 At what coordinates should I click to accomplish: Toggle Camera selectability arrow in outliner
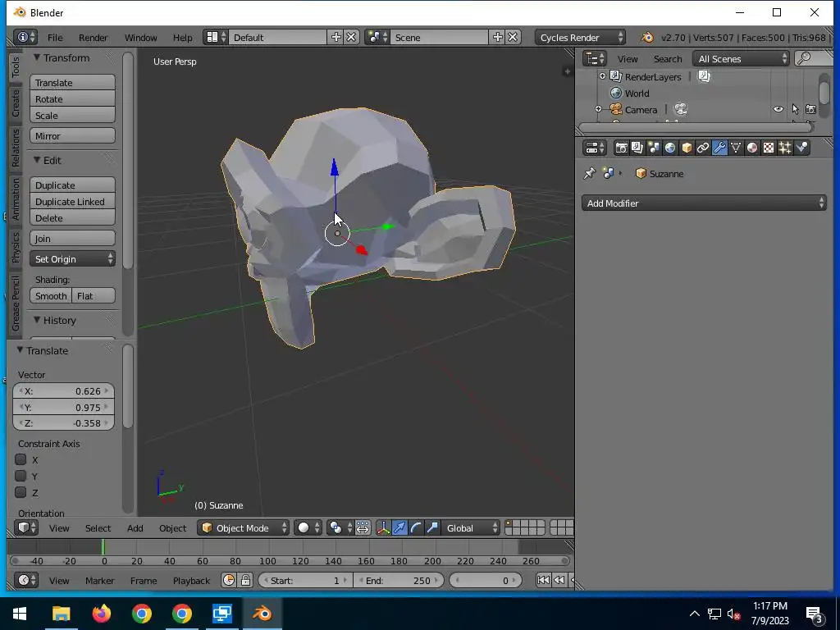[x=795, y=109]
